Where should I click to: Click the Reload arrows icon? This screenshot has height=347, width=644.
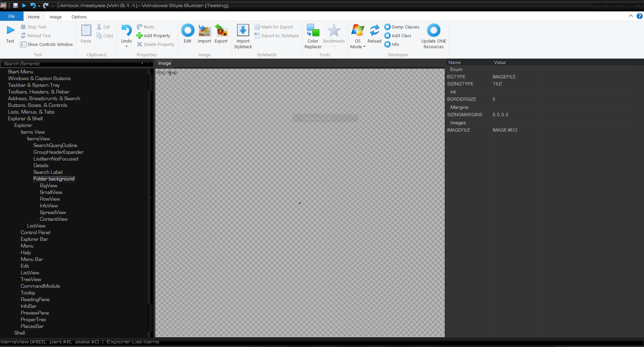pos(374,30)
